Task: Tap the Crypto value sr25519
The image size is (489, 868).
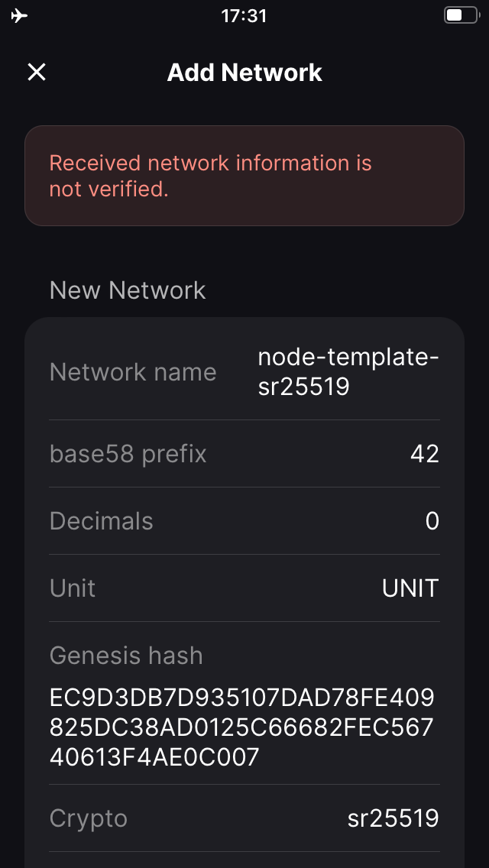Action: [393, 818]
